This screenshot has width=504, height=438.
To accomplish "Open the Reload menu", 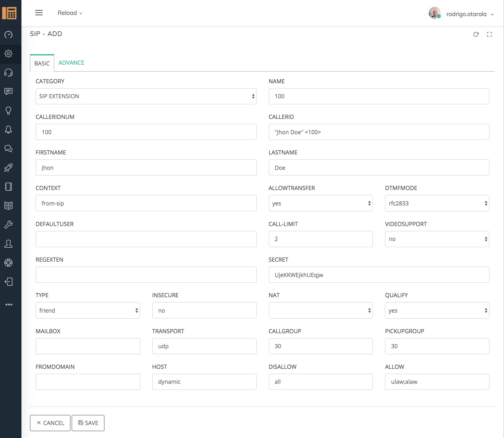I will [70, 13].
